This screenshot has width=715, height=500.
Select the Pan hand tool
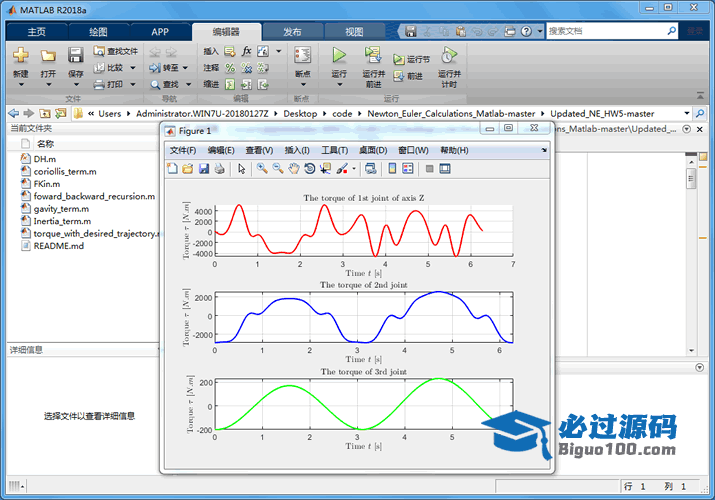(294, 169)
